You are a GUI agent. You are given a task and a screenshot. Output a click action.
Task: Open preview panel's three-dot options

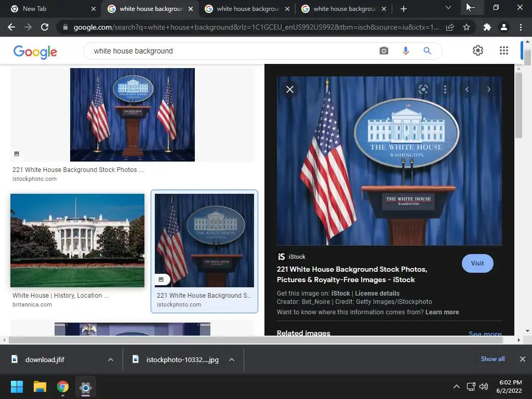tap(445, 89)
